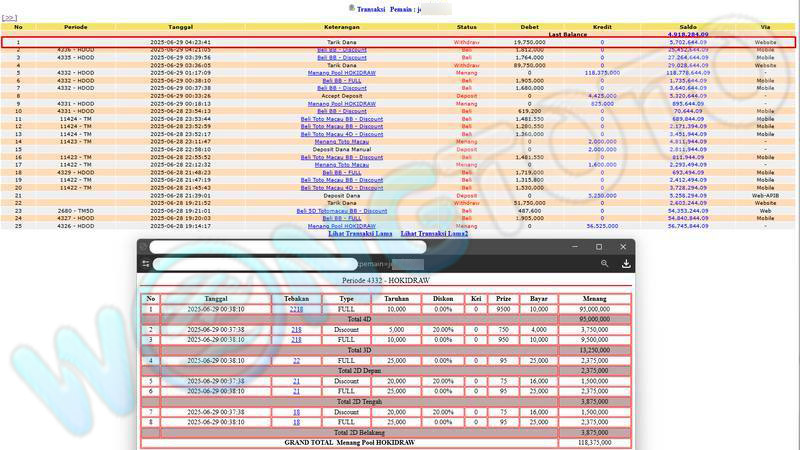Open Beli 5D Totomacau BB - Discount link
800x450 pixels.
(x=342, y=211)
